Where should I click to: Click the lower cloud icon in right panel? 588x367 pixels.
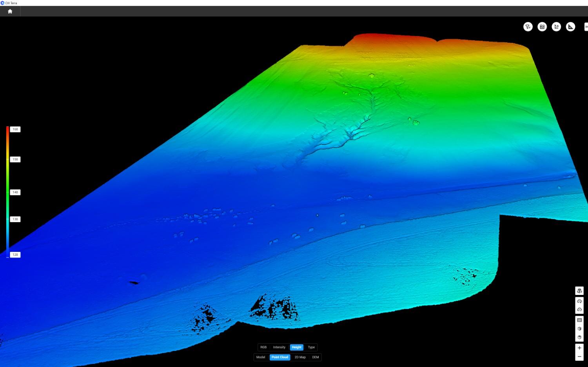(x=579, y=309)
